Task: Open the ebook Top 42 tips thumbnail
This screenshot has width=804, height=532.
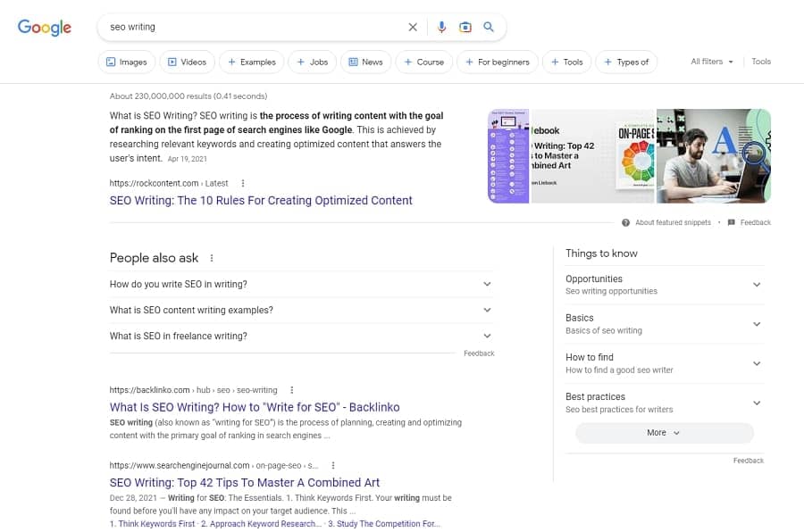Action: pyautogui.click(x=593, y=156)
